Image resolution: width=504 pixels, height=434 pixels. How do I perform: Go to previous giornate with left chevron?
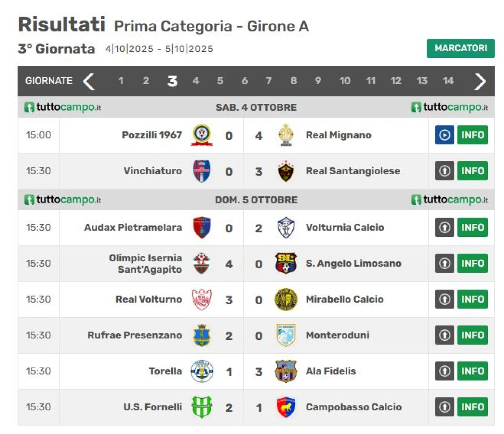(89, 81)
